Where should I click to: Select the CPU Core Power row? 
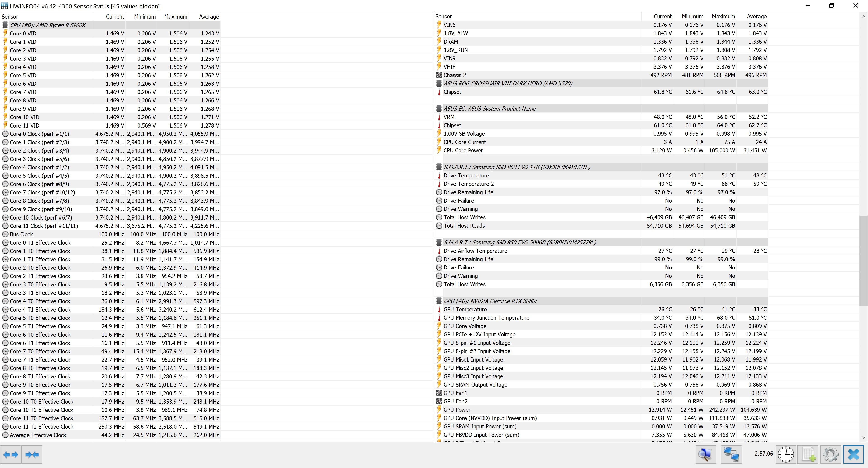(463, 150)
